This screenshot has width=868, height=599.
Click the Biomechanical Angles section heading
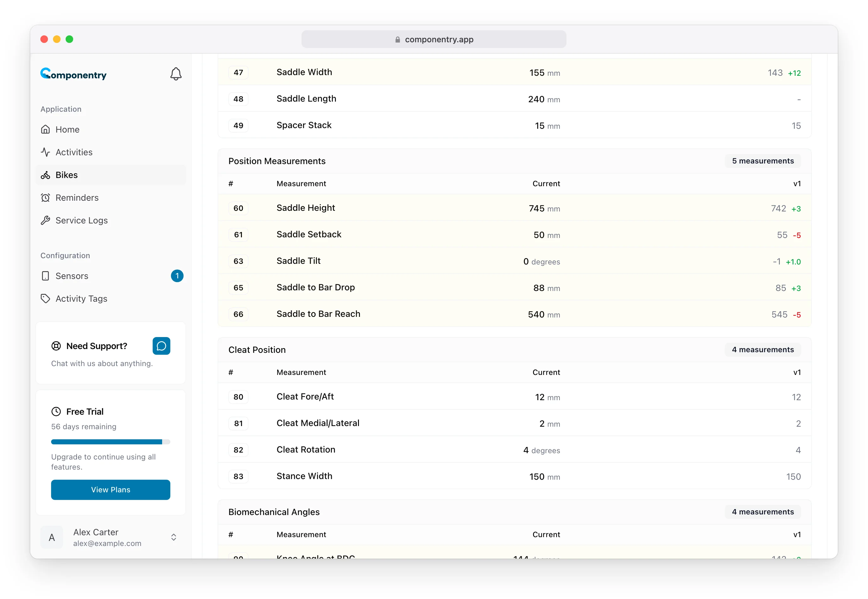[x=274, y=512]
